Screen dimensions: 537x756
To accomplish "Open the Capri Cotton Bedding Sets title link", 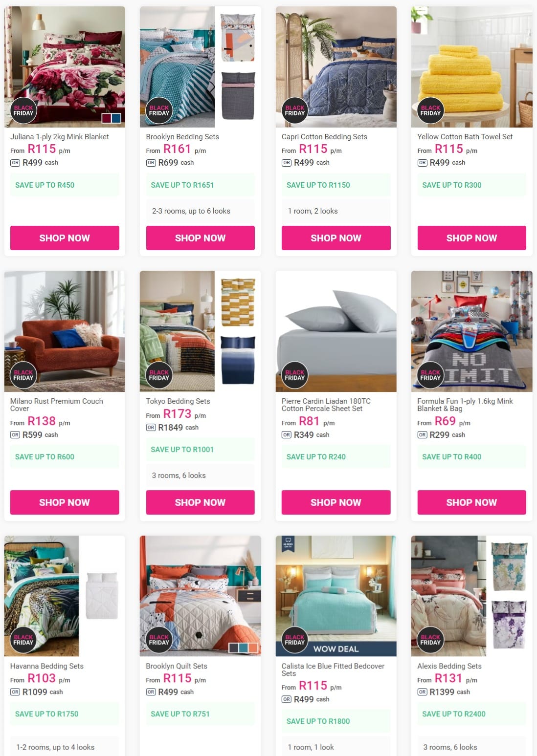I will [x=324, y=137].
